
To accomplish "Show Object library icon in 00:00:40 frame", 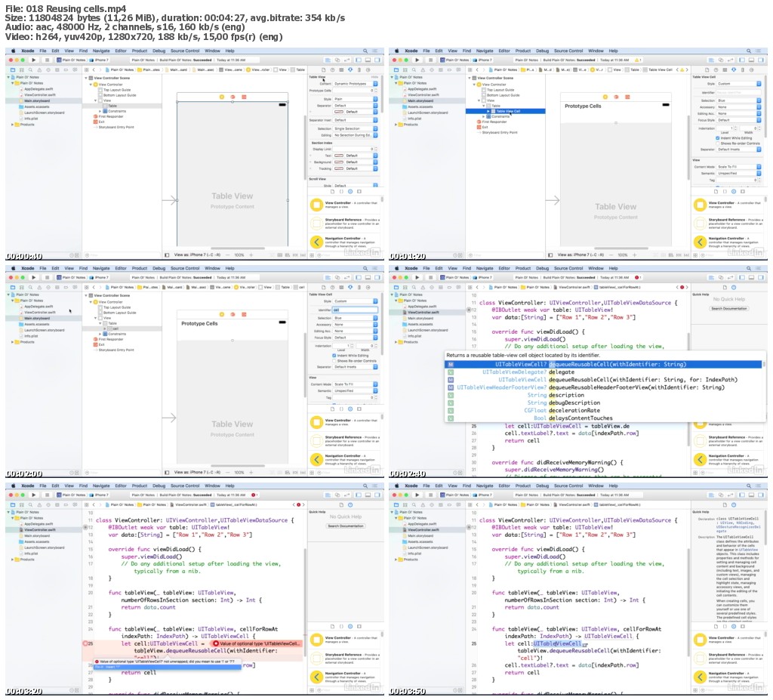I will tap(350, 191).
